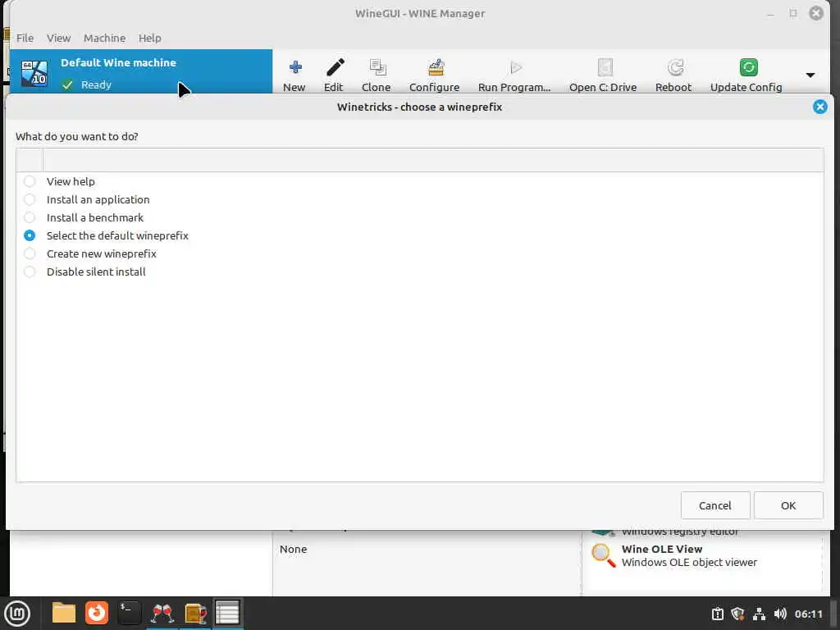This screenshot has width=840, height=630.
Task: Click the Windows 10 machine icon
Action: [34, 73]
